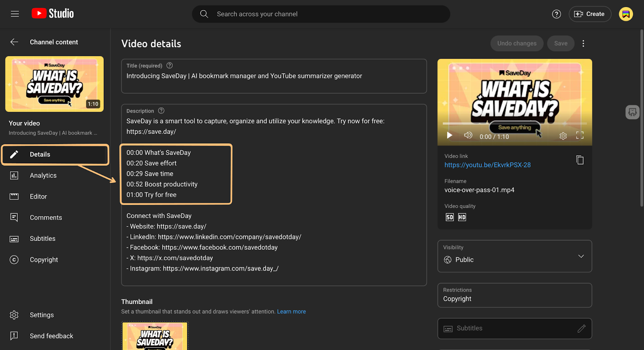Focus the search across your channel field
This screenshot has height=350, width=644.
321,14
